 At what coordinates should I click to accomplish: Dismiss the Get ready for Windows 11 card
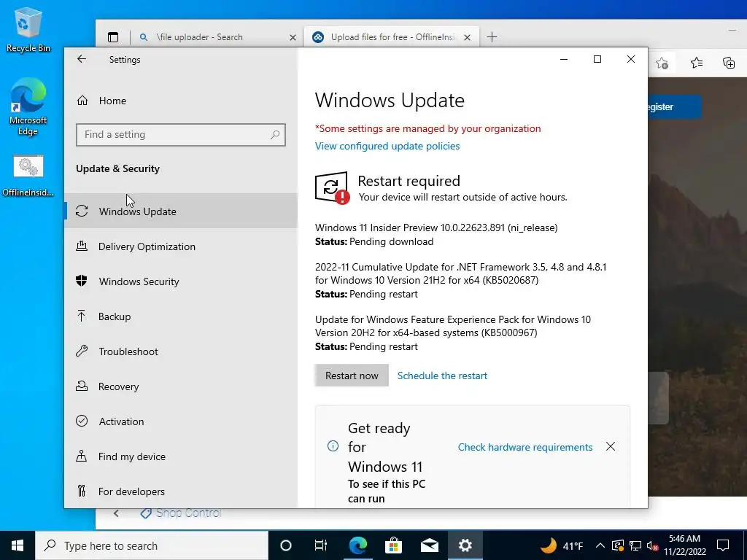611,446
